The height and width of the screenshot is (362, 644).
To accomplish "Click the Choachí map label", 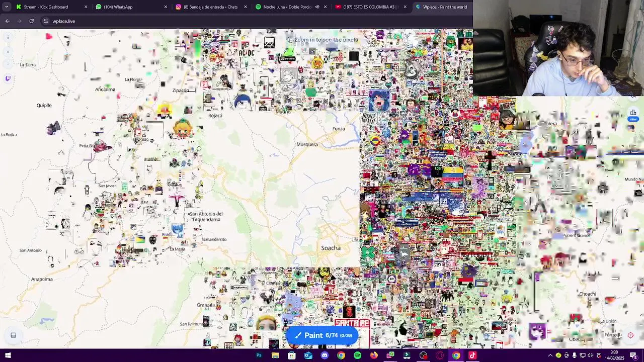I will [x=588, y=294].
